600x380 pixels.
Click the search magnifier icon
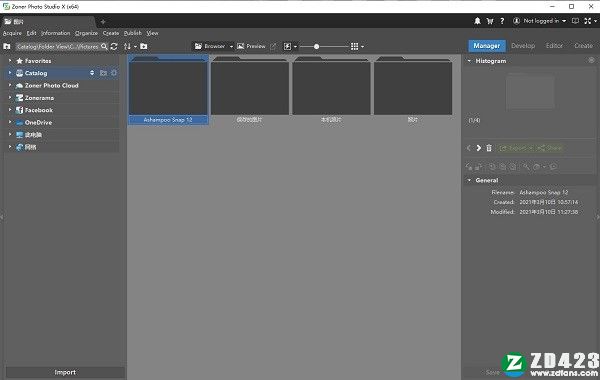coord(104,46)
